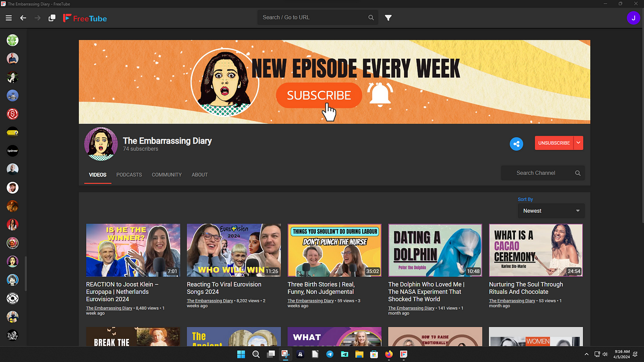Switch to Firefox on the taskbar
This screenshot has height=362, width=644.
pos(389,354)
